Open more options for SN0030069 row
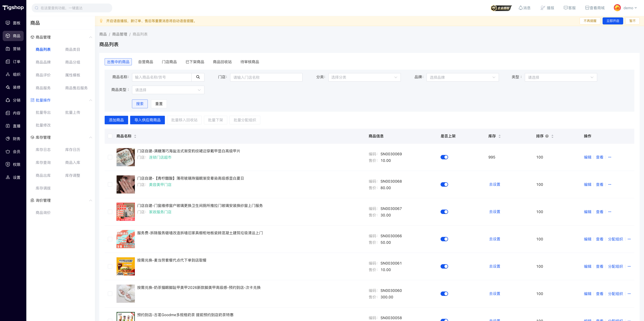Screen dimensions: 644x321 609,157
